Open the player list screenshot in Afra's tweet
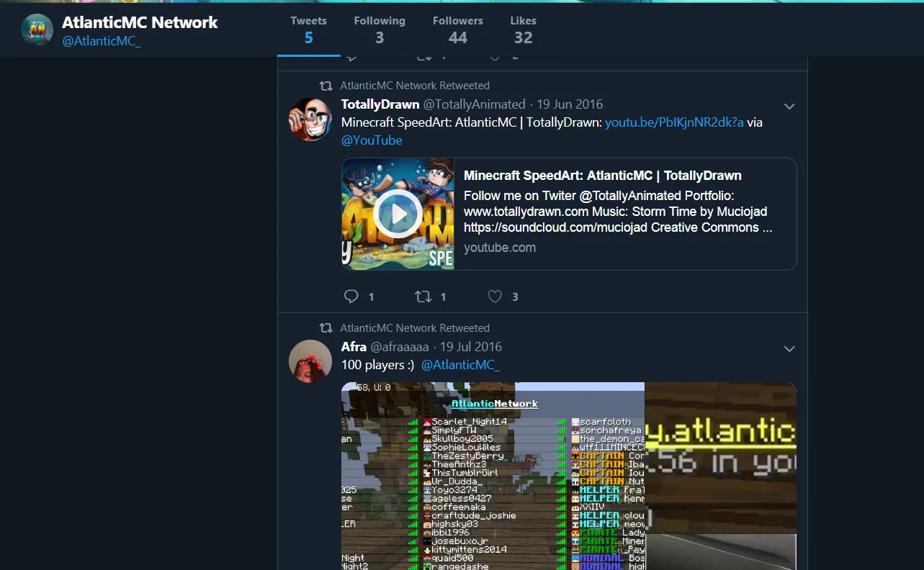The width and height of the screenshot is (924, 570). tap(493, 476)
